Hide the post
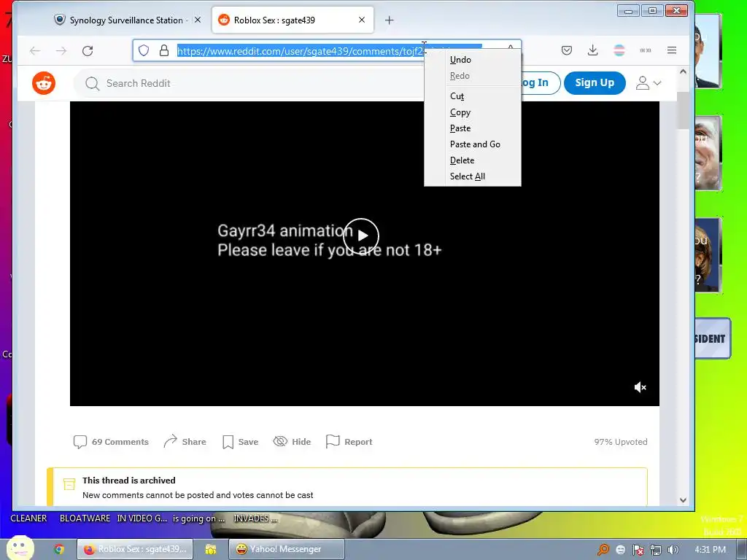Viewport: 747px width, 560px height. [x=292, y=442]
